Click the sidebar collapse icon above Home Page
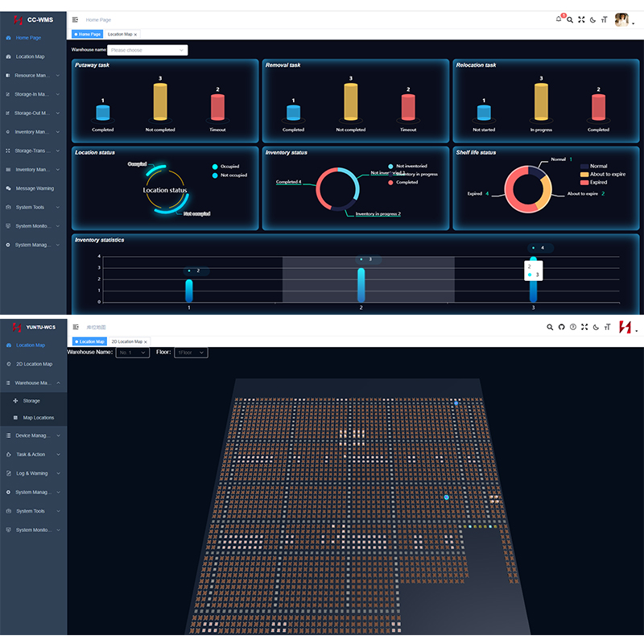The height and width of the screenshot is (644, 644). (x=75, y=19)
